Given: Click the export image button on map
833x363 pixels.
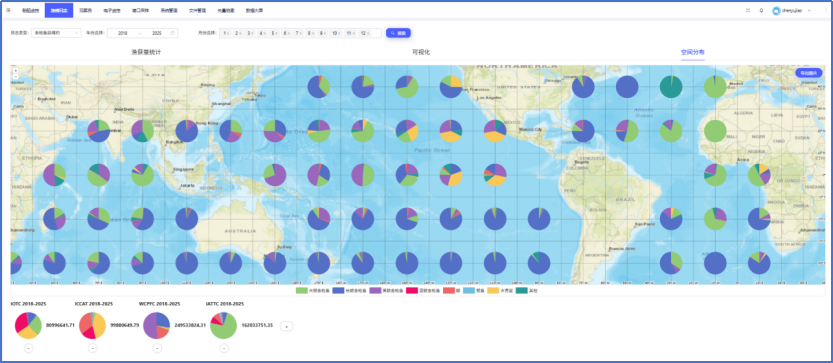Looking at the screenshot, I should 809,73.
